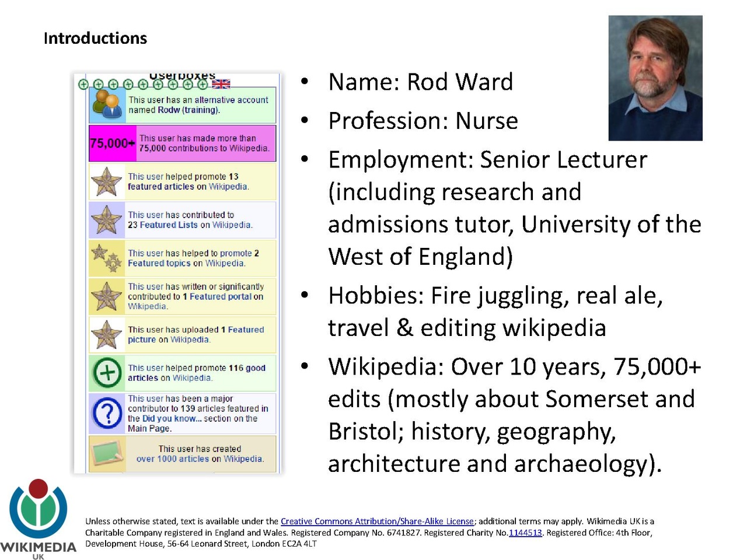Open the Rodw (training) account link
Image resolution: width=747 pixels, height=560 pixels.
click(x=188, y=110)
